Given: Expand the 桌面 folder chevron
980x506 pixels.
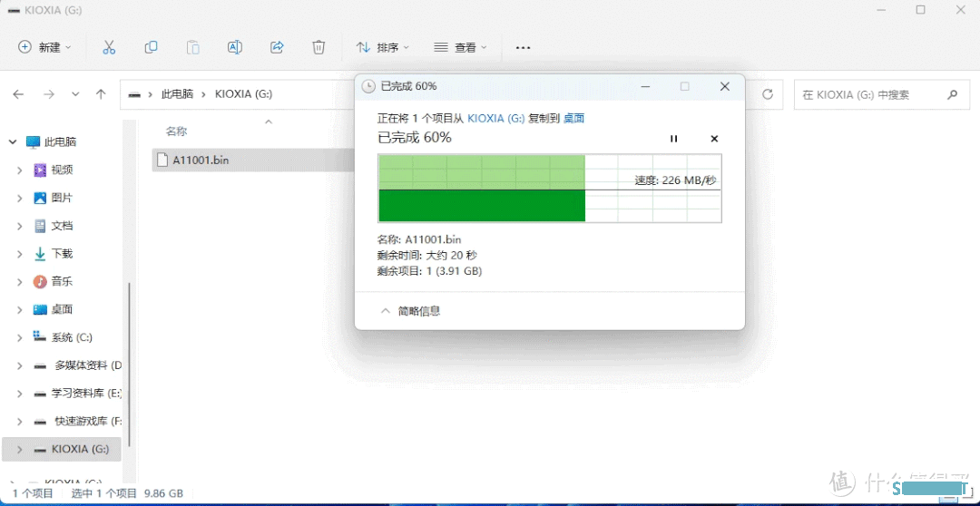Looking at the screenshot, I should [20, 309].
